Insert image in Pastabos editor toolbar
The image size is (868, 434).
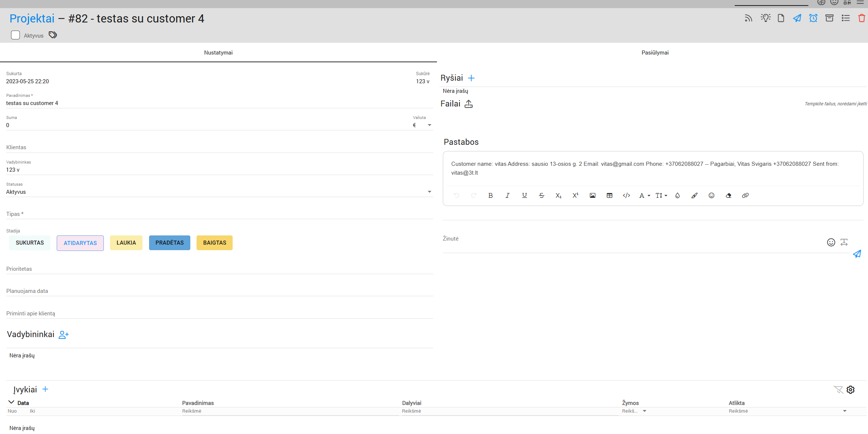pyautogui.click(x=592, y=196)
